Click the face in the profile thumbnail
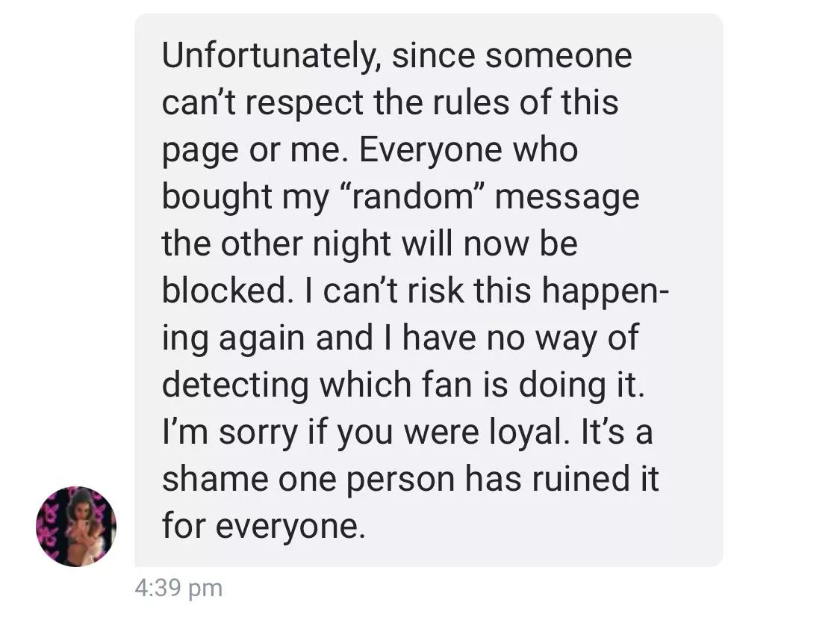Screen dimensions: 840x626 click(x=82, y=512)
